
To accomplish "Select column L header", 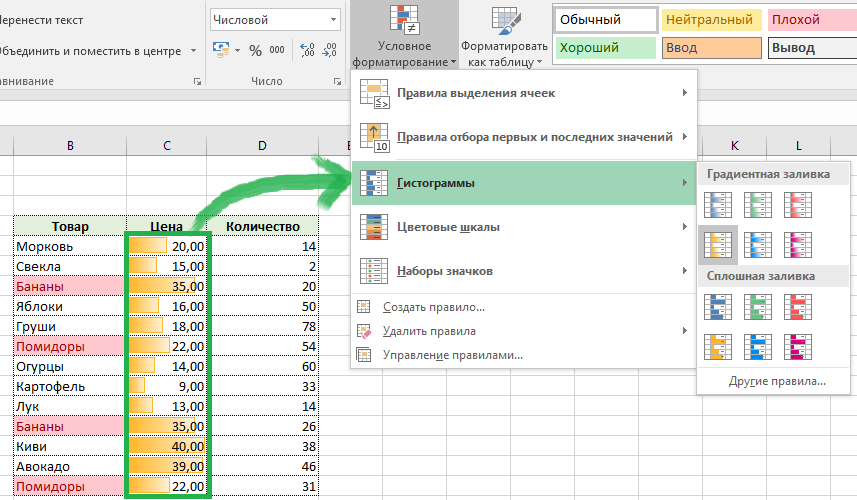I will pos(799,145).
